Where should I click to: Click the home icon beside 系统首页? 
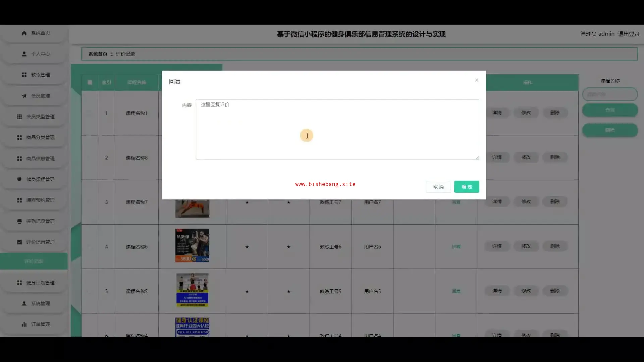pos(24,33)
